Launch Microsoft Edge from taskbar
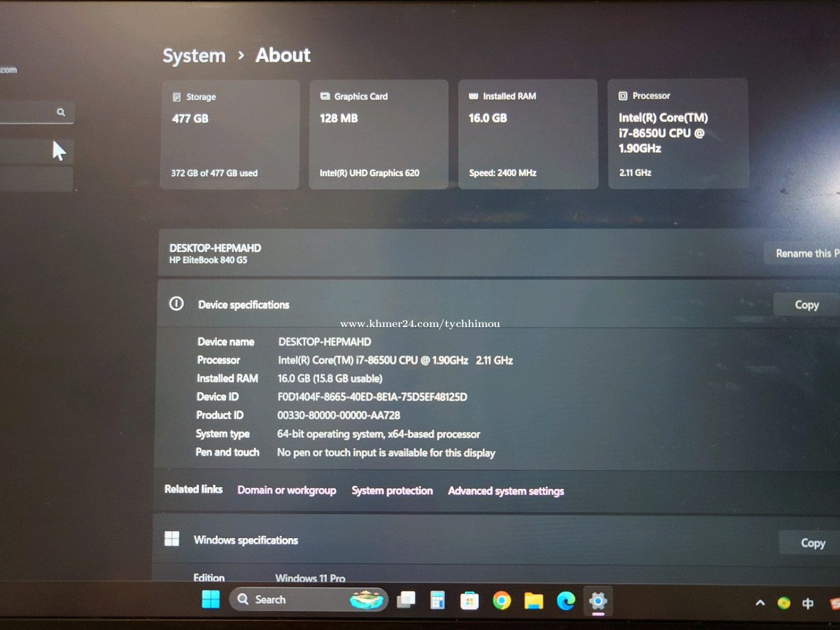 pos(566,601)
